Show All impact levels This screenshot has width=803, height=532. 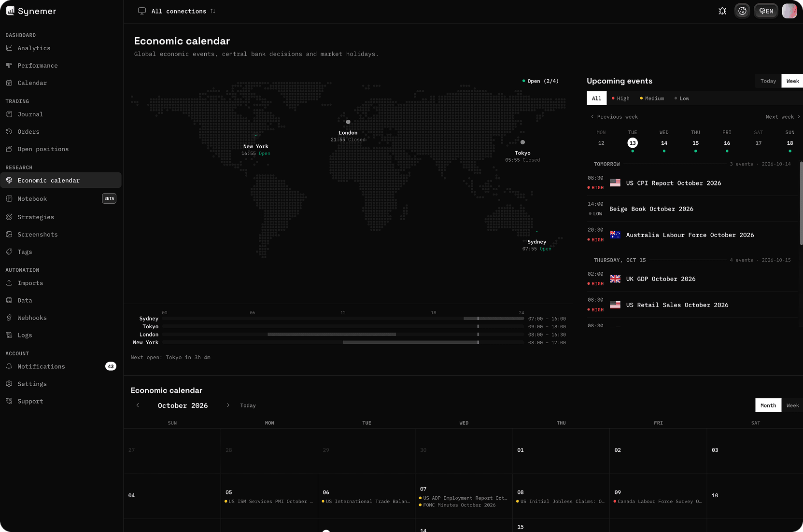click(597, 98)
